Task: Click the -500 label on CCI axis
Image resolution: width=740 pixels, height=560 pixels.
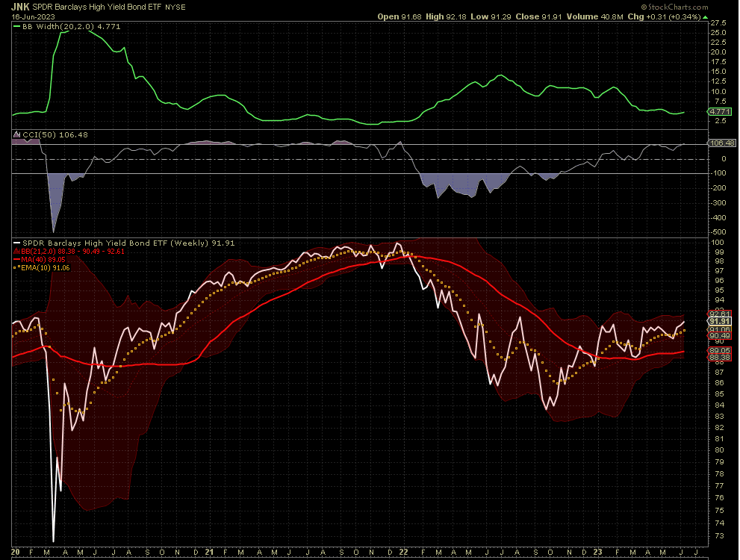Action: (x=718, y=232)
